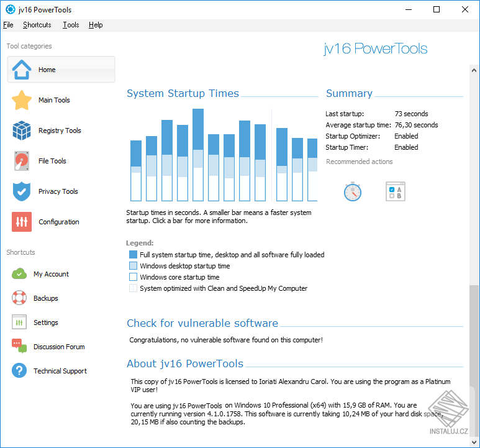
Task: Open the Backups shortcut label
Action: point(46,298)
